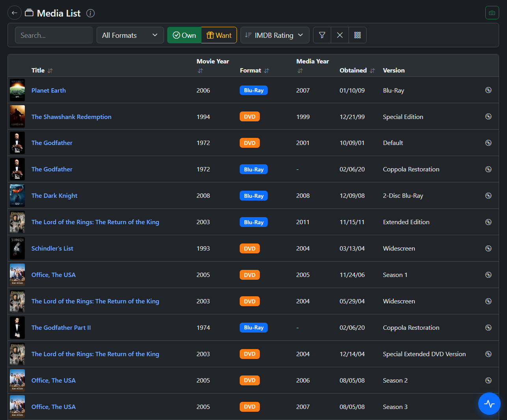Toggle the Want filter button
This screenshot has height=420, width=507.
(x=219, y=35)
